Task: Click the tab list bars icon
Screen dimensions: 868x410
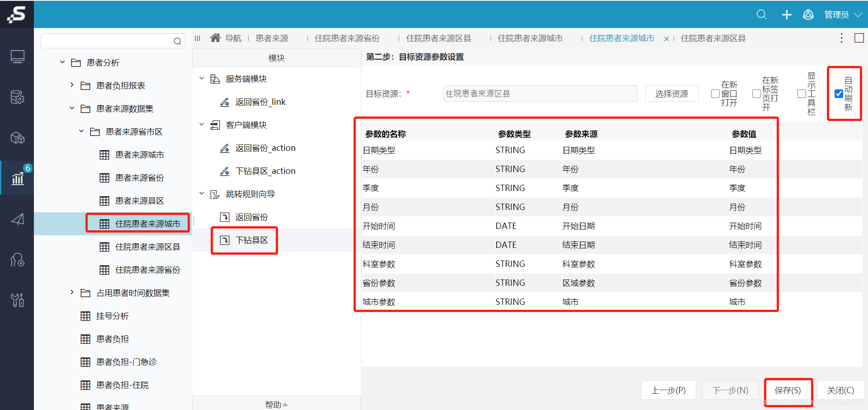Action: click(198, 38)
